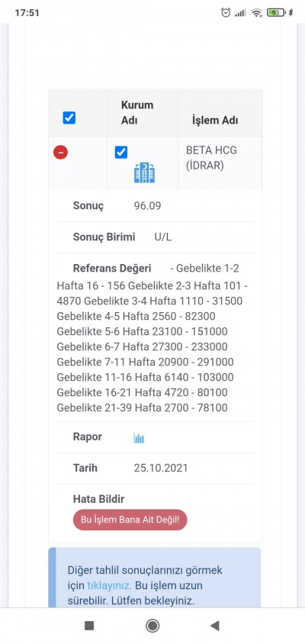This screenshot has width=305, height=644.
Task: Tap the cellular signal strength icon
Action: (x=240, y=13)
